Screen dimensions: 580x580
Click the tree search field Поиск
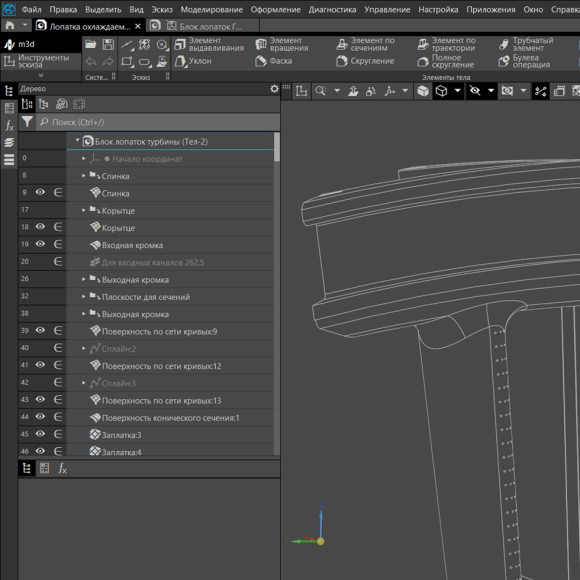[158, 122]
